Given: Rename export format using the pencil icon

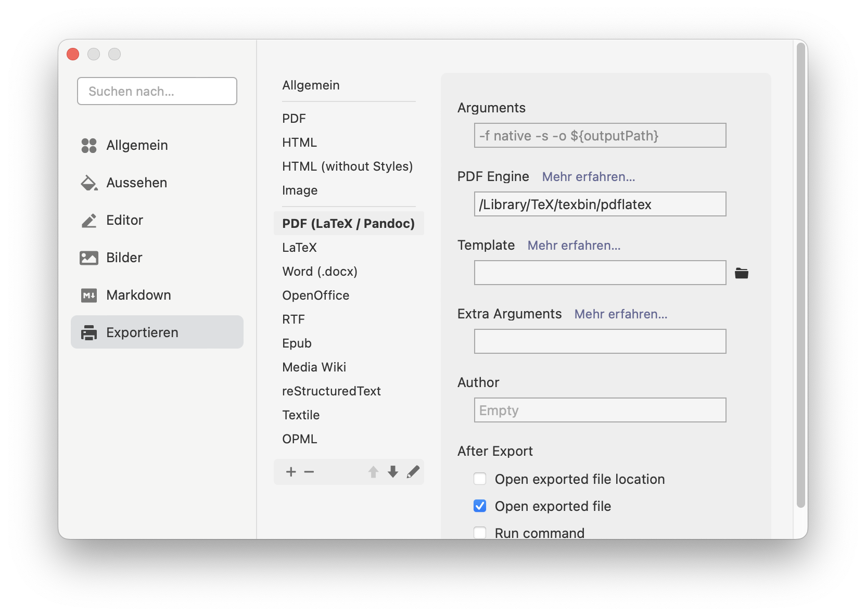Looking at the screenshot, I should tap(413, 472).
